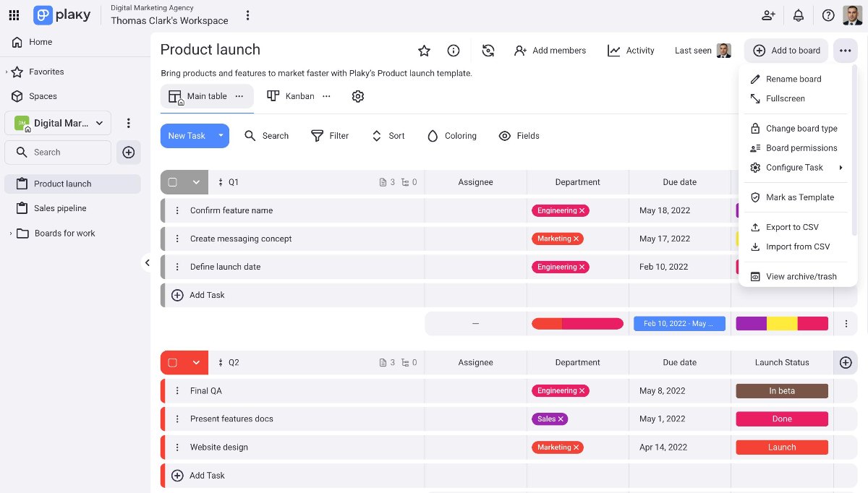Click the Add members button
Image resolution: width=868 pixels, height=493 pixels.
550,51
